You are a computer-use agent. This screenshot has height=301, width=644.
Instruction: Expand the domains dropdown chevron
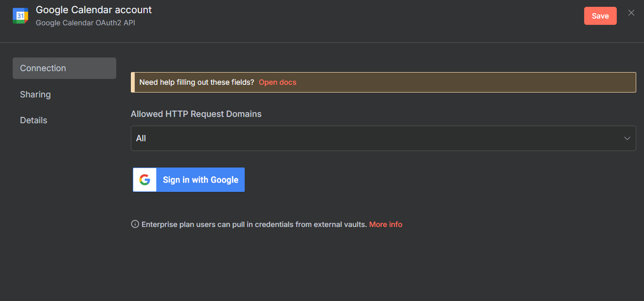[x=627, y=138]
